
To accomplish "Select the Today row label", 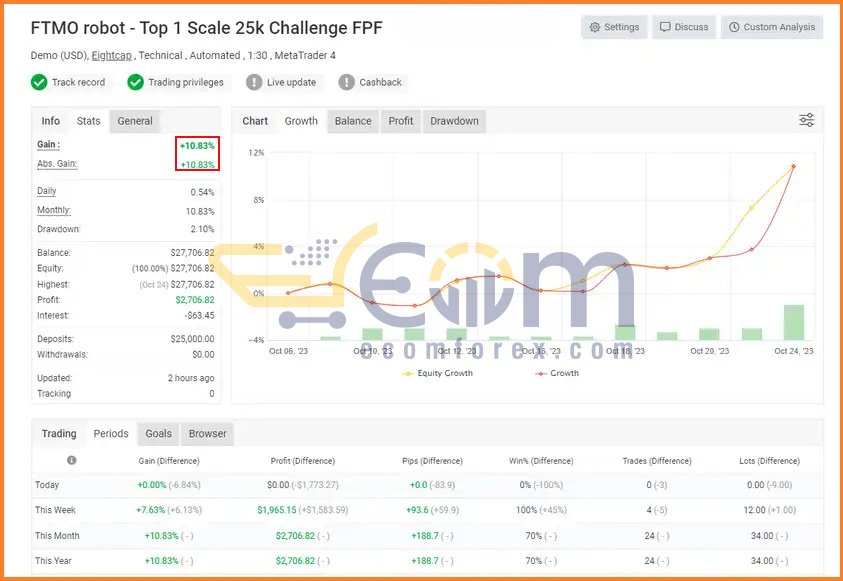I will (x=47, y=485).
